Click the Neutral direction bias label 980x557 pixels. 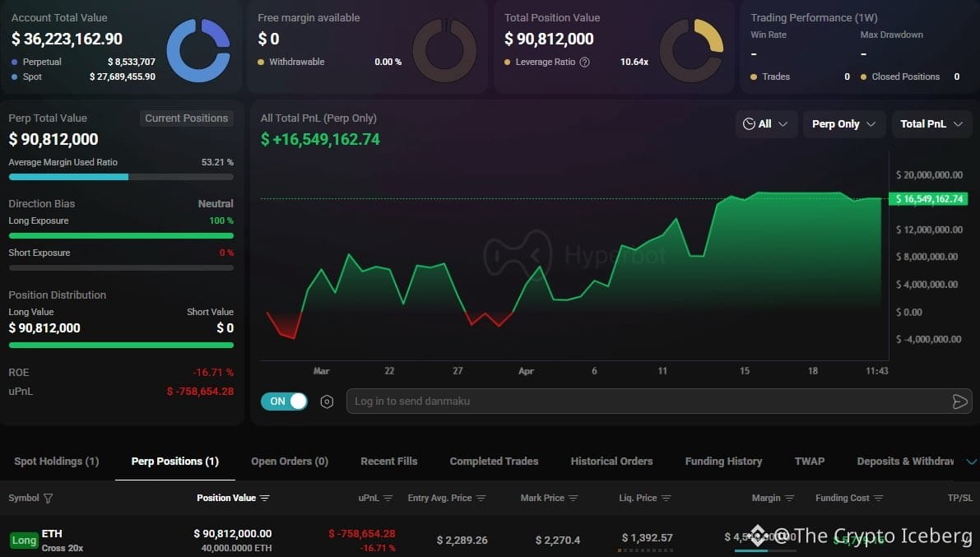[216, 204]
